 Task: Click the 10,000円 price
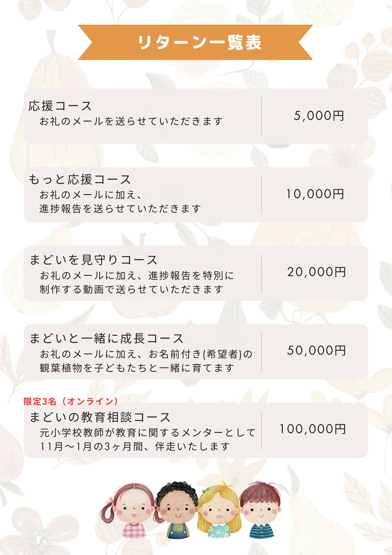point(315,194)
